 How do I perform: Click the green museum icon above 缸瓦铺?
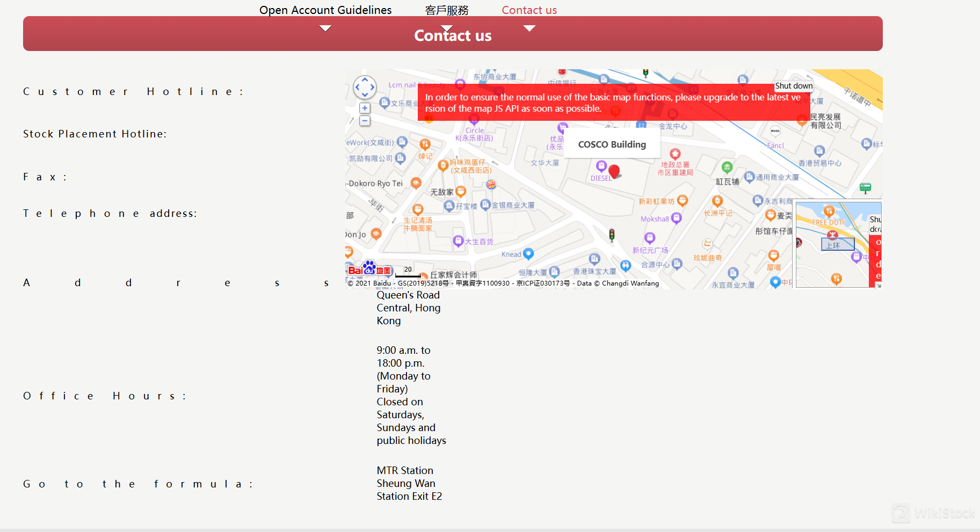727,167
